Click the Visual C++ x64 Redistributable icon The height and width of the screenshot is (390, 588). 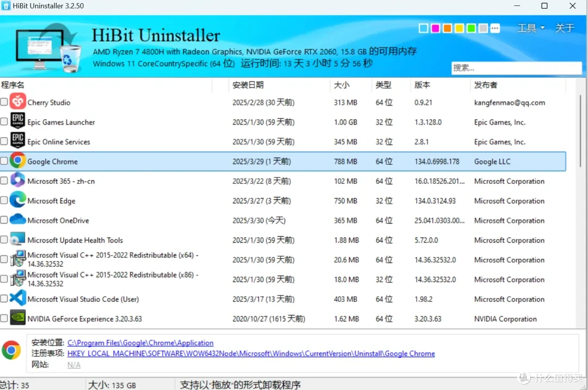[x=17, y=259]
